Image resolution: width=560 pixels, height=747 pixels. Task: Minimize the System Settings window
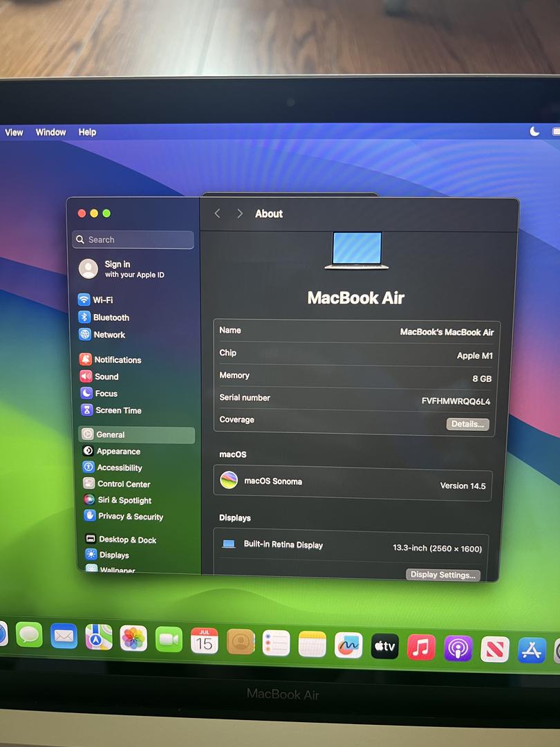[94, 214]
